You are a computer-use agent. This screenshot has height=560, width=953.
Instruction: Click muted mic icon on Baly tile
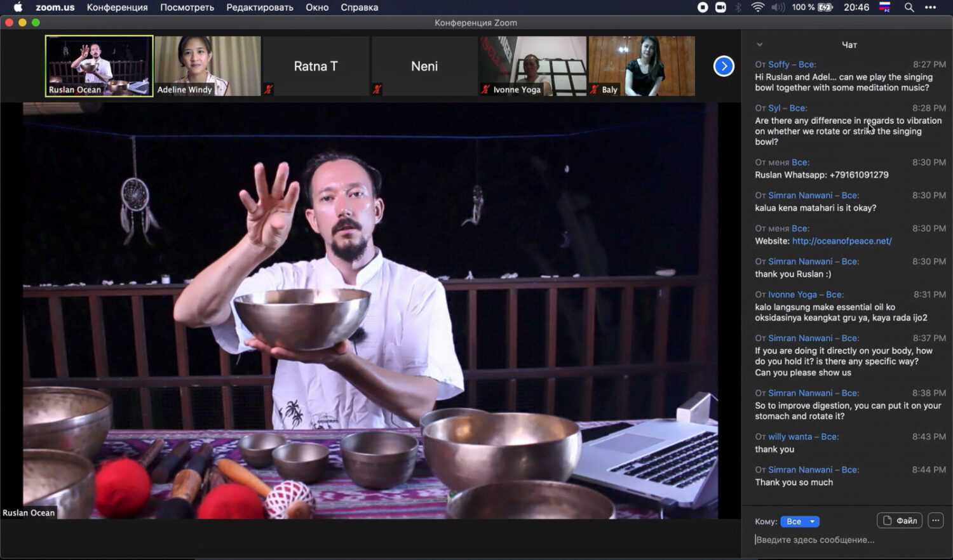click(x=594, y=90)
